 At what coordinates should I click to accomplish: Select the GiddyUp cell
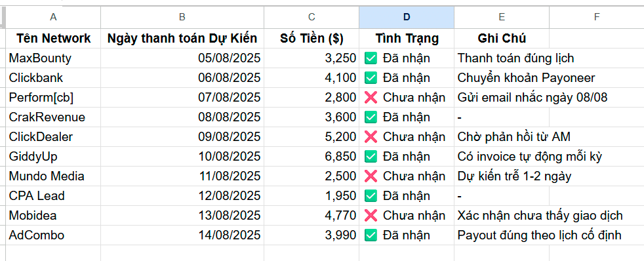[x=53, y=157]
